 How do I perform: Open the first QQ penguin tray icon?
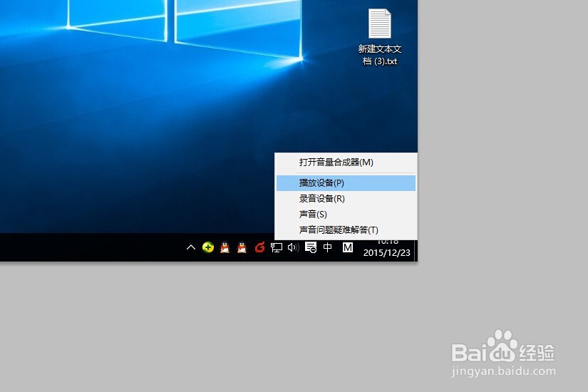click(225, 247)
